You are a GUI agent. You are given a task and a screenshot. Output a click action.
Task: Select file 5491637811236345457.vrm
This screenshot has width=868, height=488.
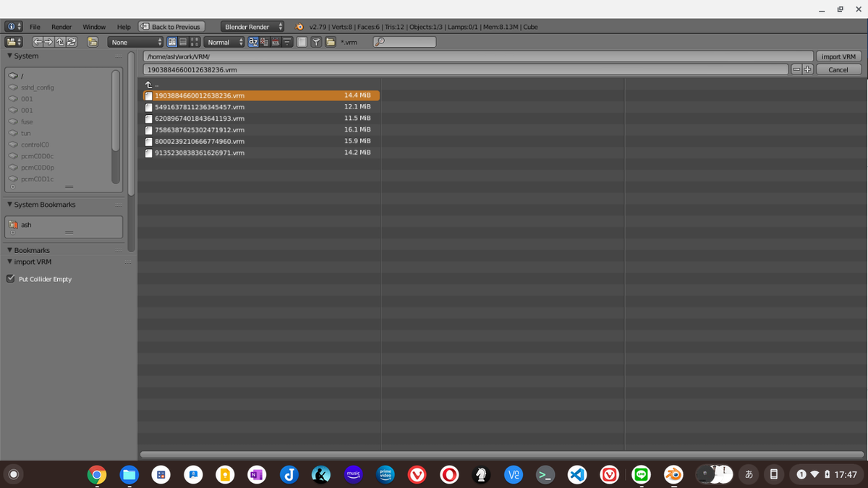261,106
